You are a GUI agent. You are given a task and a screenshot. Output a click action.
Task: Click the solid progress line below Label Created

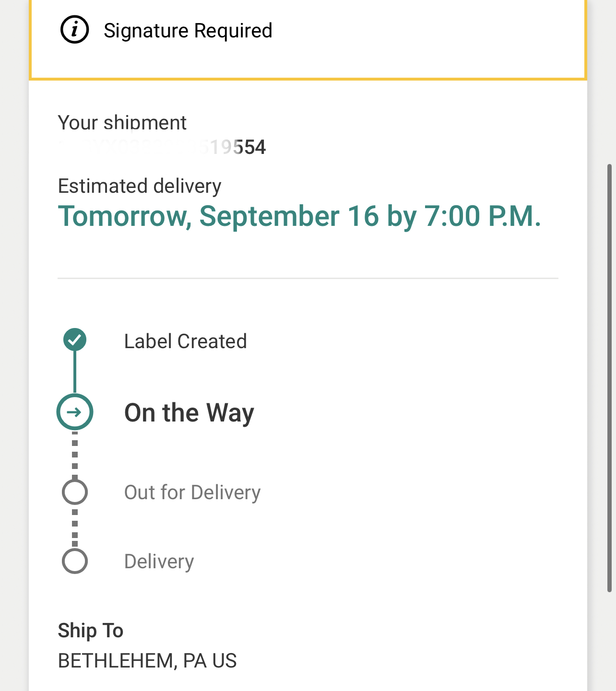point(75,372)
